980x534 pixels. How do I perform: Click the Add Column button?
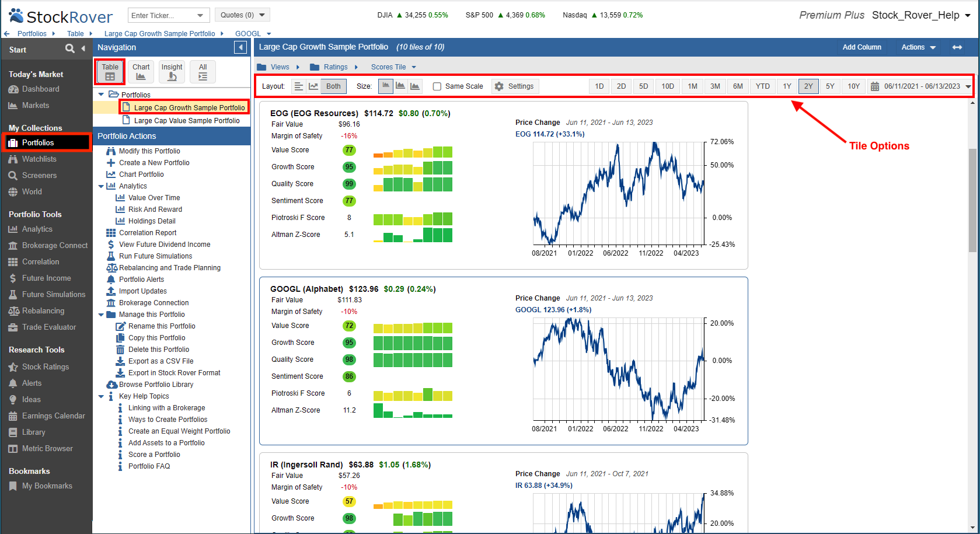(x=862, y=47)
